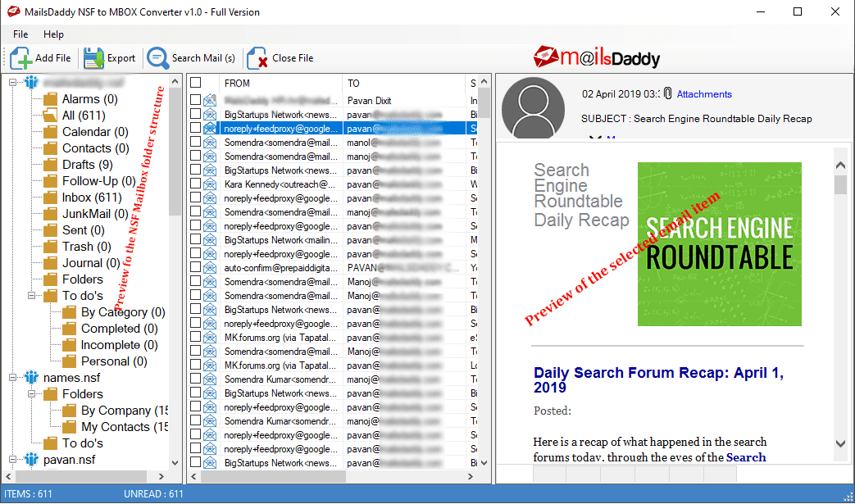Click the MailsDaddy logo in toolbar
The width and height of the screenshot is (855, 504).
click(x=597, y=57)
